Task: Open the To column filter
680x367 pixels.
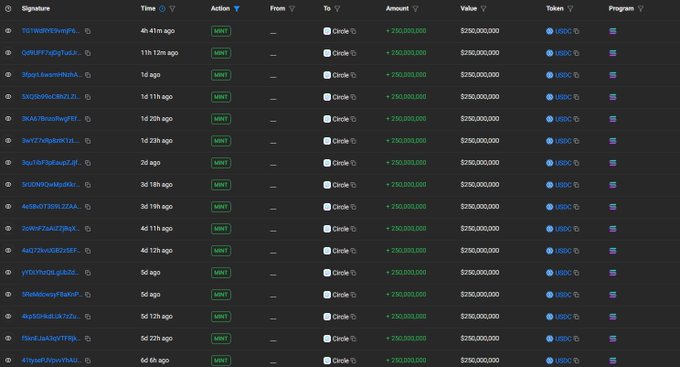Action: click(337, 9)
